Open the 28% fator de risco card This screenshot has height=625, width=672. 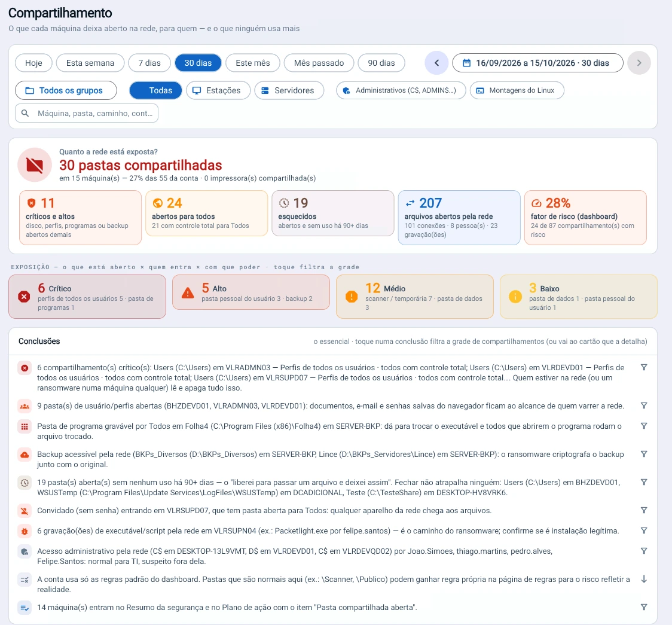[585, 218]
